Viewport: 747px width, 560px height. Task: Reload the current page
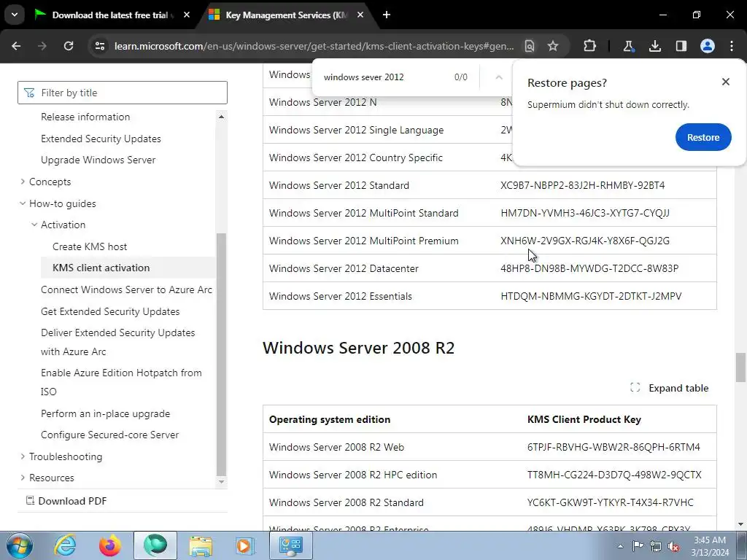point(69,46)
